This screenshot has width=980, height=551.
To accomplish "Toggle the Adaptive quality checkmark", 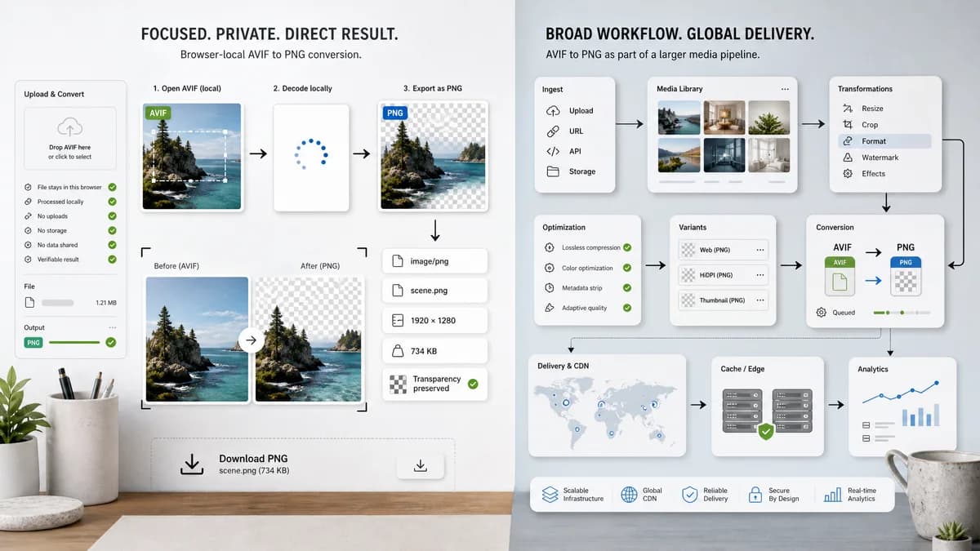I will (627, 308).
